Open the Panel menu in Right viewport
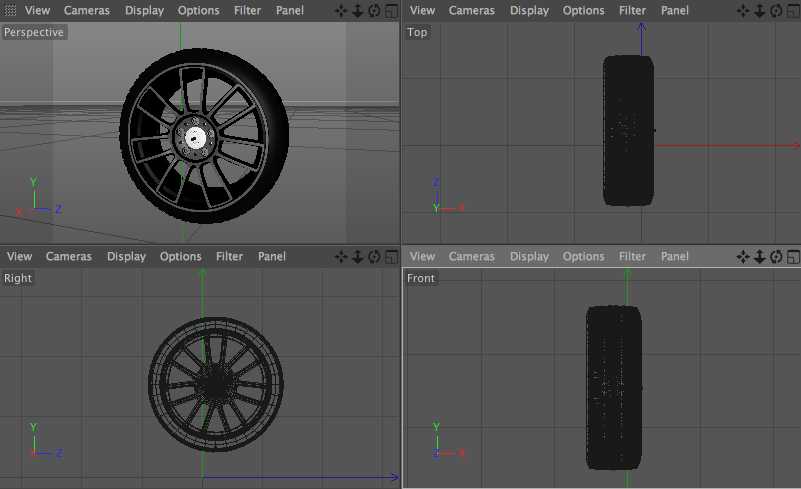The height and width of the screenshot is (489, 801). (x=272, y=257)
